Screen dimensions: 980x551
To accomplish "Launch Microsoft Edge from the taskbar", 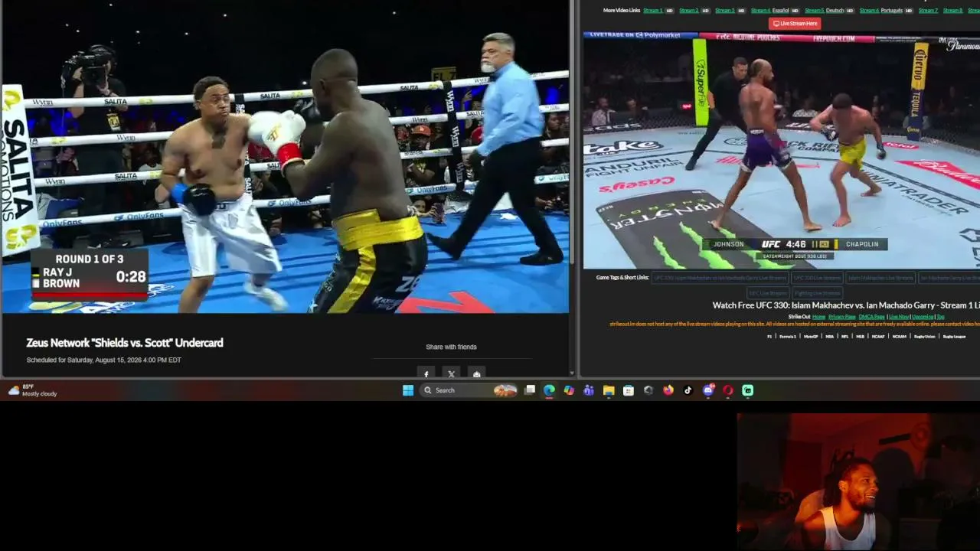I will click(549, 390).
